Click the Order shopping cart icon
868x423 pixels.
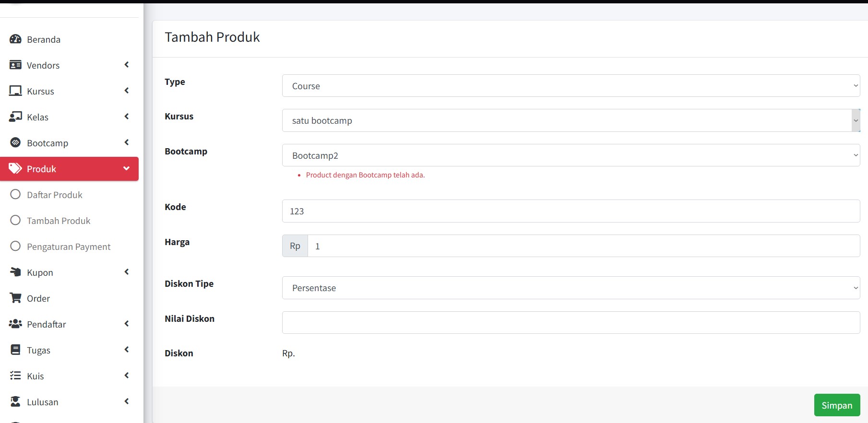point(15,298)
